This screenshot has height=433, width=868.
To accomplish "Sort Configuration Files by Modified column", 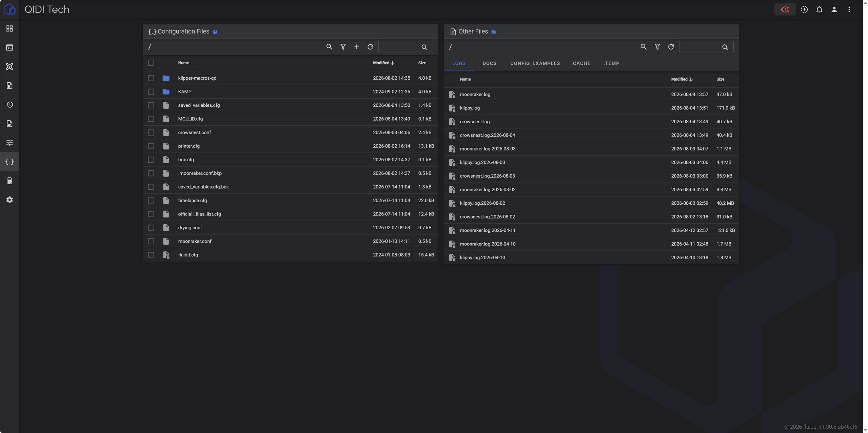I will pyautogui.click(x=383, y=63).
